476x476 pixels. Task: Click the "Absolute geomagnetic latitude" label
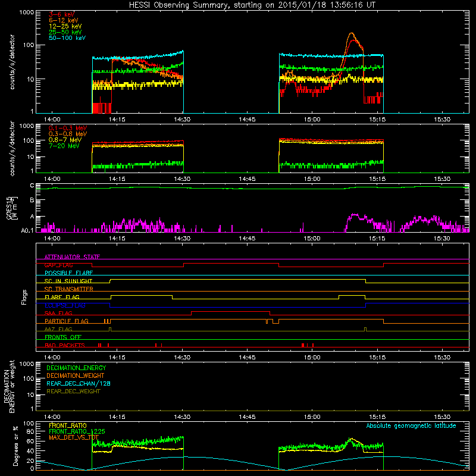pyautogui.click(x=411, y=425)
